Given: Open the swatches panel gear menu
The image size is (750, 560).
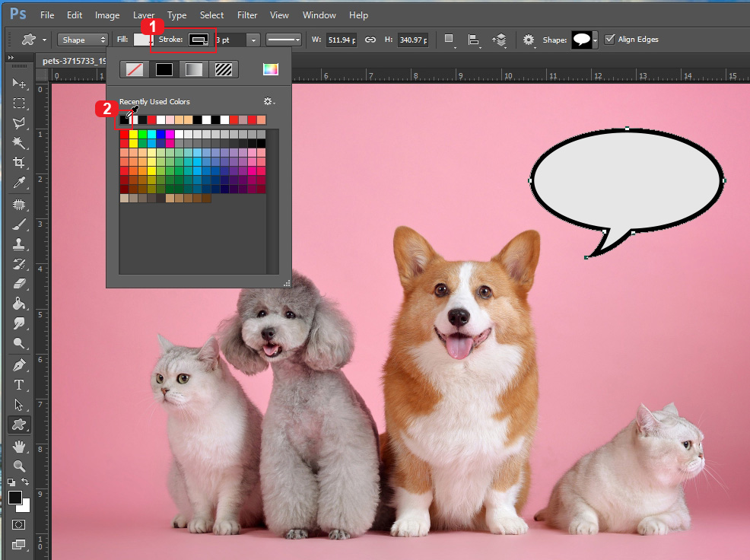Looking at the screenshot, I should pyautogui.click(x=269, y=101).
